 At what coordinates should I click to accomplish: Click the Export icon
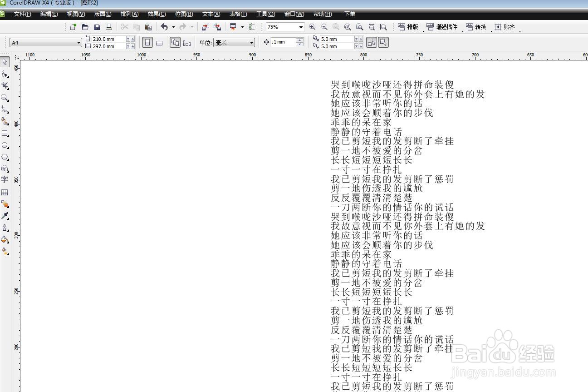click(x=217, y=27)
